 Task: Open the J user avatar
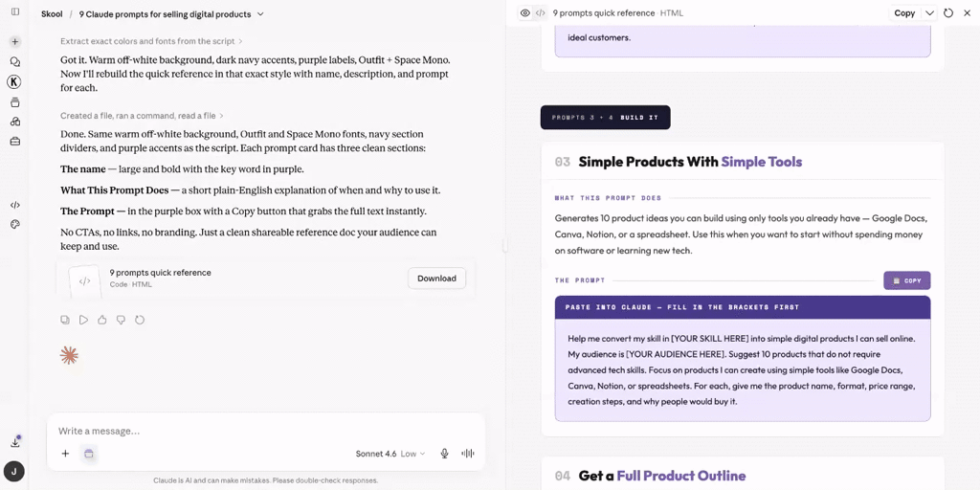click(13, 471)
